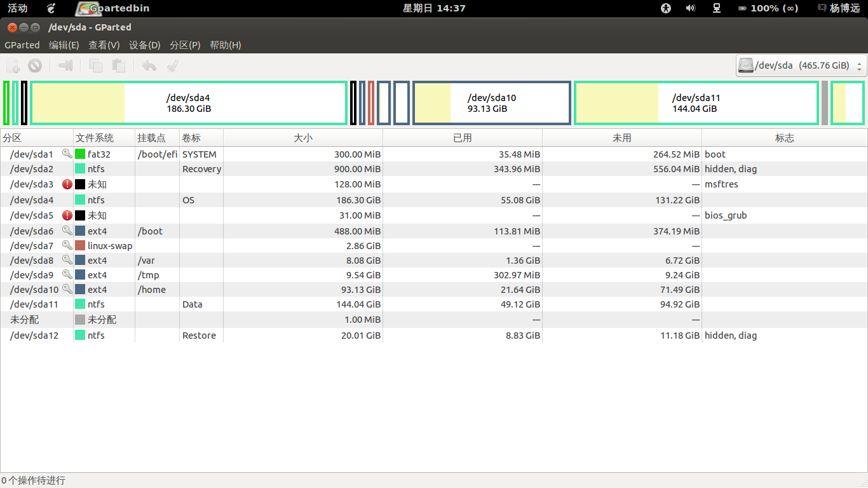Image resolution: width=868 pixels, height=488 pixels.
Task: Click the 标志 column header
Action: click(785, 138)
